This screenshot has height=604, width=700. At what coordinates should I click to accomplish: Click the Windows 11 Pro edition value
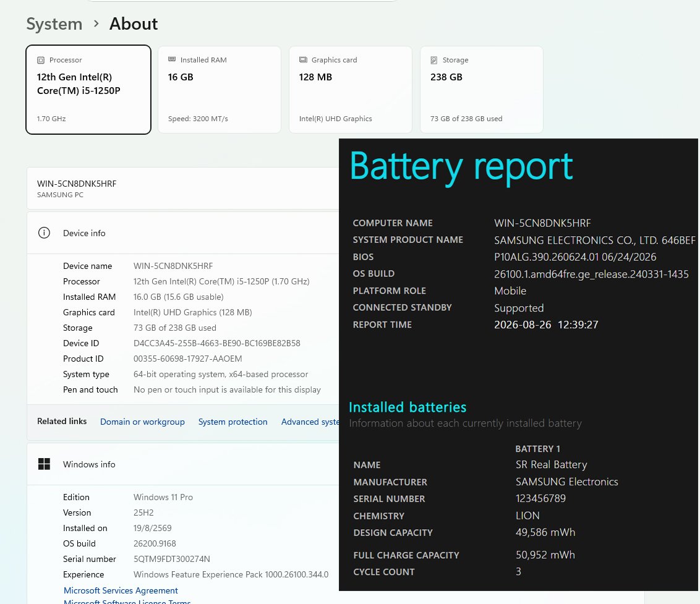163,497
